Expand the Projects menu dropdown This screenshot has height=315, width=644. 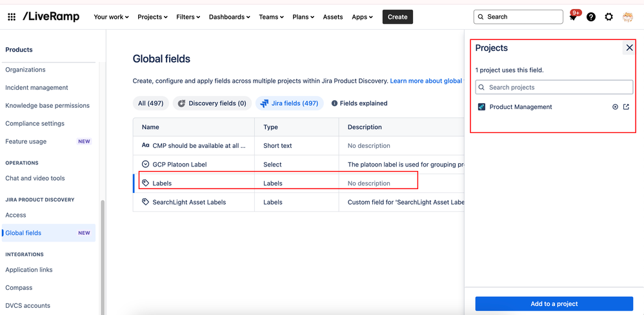(153, 17)
